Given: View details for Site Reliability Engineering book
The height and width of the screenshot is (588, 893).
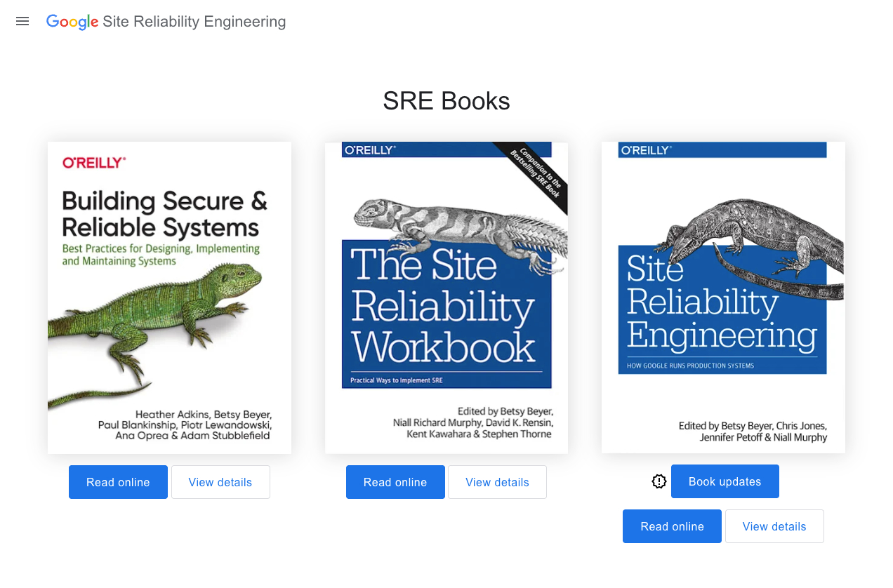Looking at the screenshot, I should (774, 526).
